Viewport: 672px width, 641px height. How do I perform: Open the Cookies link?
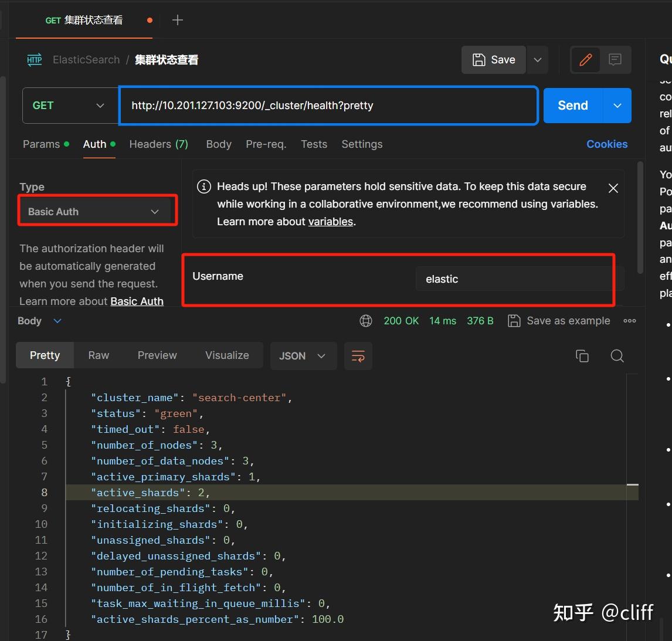click(x=606, y=144)
